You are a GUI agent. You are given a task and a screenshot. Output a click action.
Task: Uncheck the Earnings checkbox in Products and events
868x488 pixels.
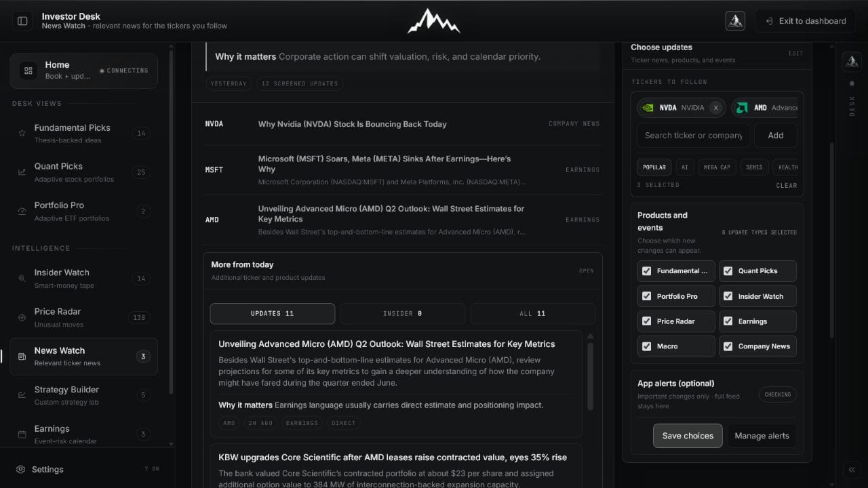728,321
